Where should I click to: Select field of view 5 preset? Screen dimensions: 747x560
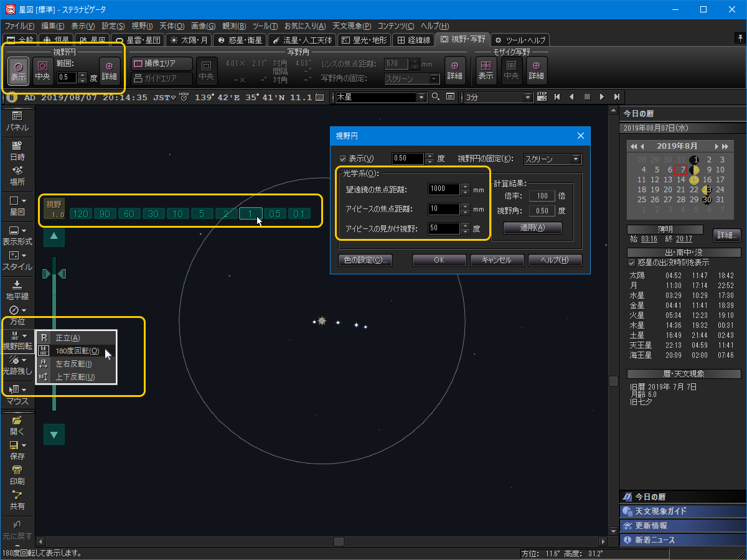pos(202,213)
